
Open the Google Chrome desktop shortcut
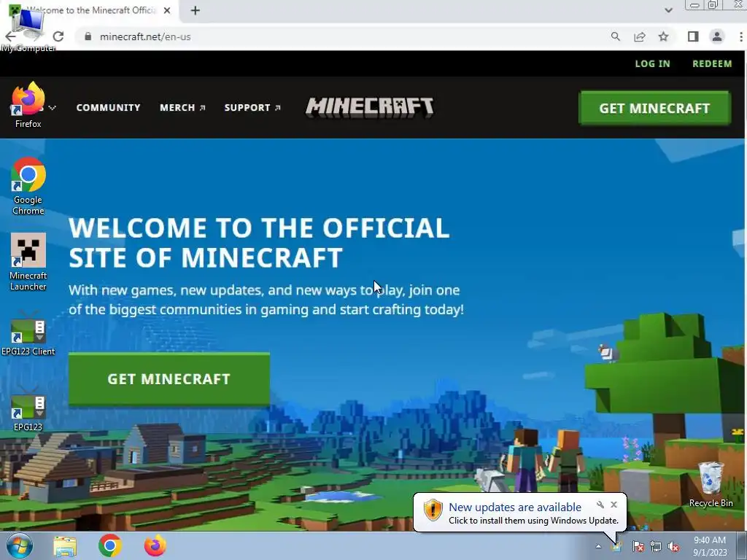[28, 186]
